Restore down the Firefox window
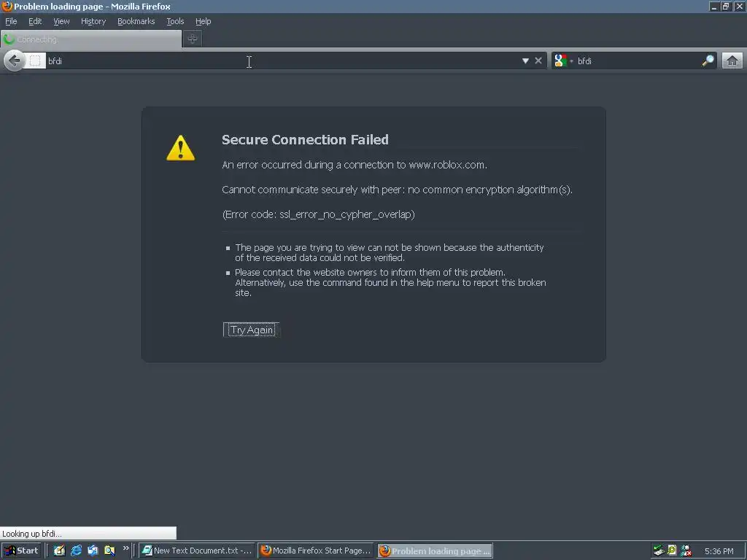747x560 pixels. [726, 6]
